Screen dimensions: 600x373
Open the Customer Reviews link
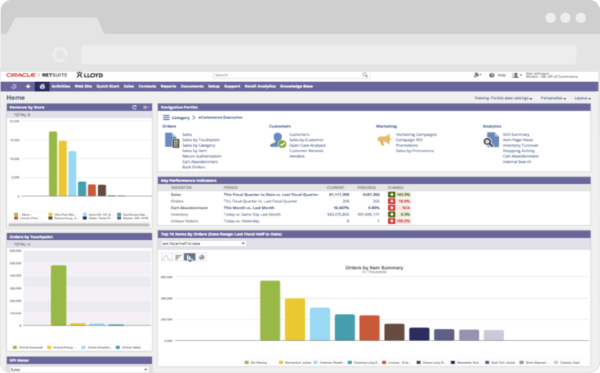point(306,151)
